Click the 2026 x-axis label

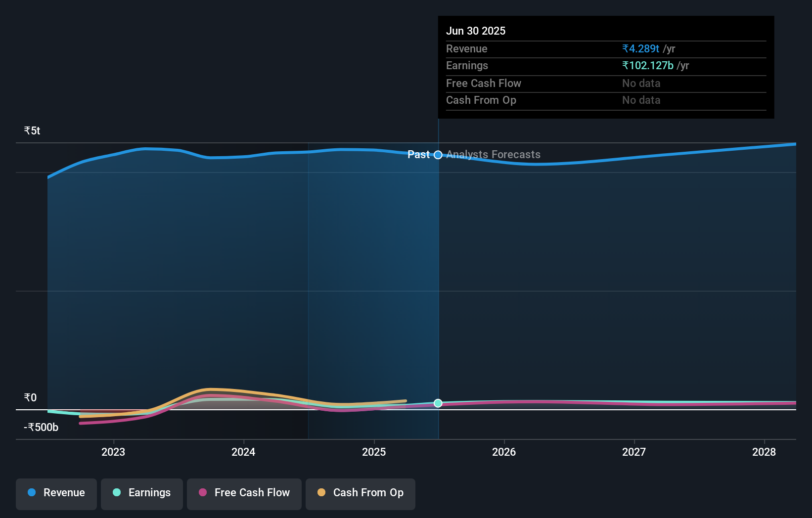[x=504, y=452]
